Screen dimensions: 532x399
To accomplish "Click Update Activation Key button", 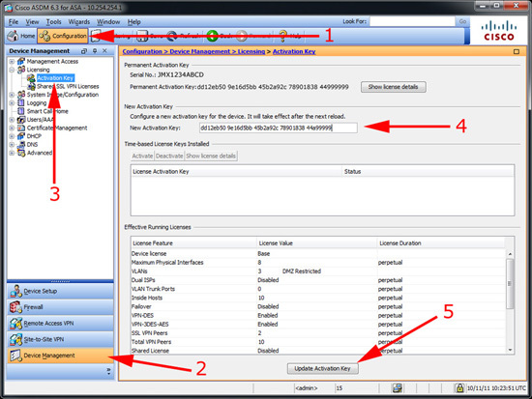I will (322, 368).
